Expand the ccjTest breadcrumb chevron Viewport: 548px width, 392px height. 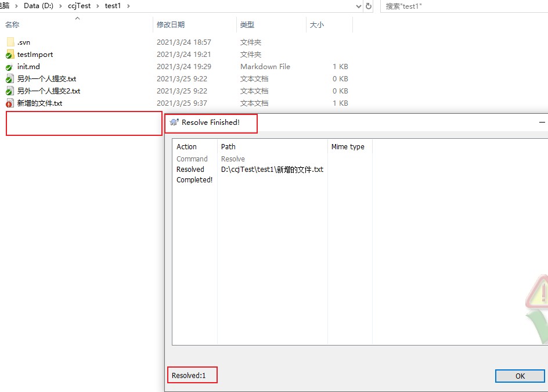click(x=98, y=6)
